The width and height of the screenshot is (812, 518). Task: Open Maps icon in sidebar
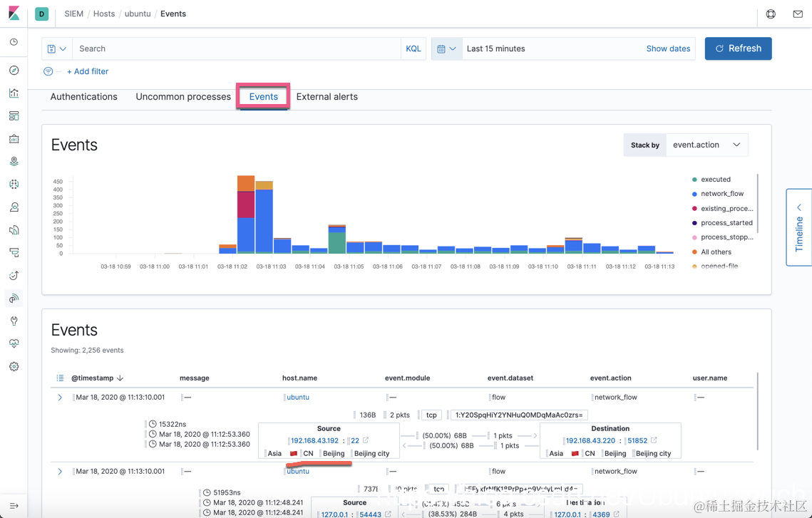tap(14, 162)
